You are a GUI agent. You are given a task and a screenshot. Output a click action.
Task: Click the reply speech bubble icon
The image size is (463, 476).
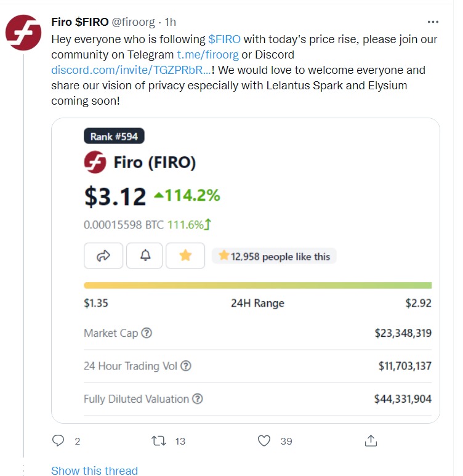(58, 440)
